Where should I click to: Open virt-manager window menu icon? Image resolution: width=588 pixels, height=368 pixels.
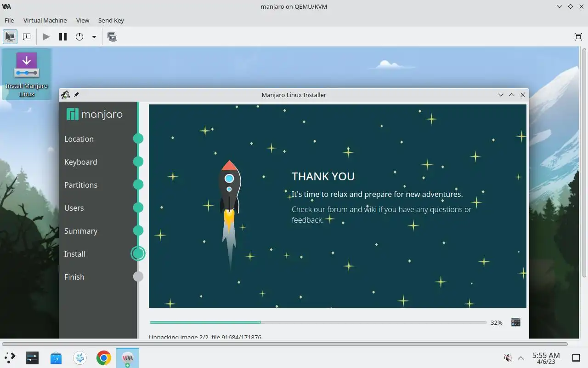coord(6,6)
